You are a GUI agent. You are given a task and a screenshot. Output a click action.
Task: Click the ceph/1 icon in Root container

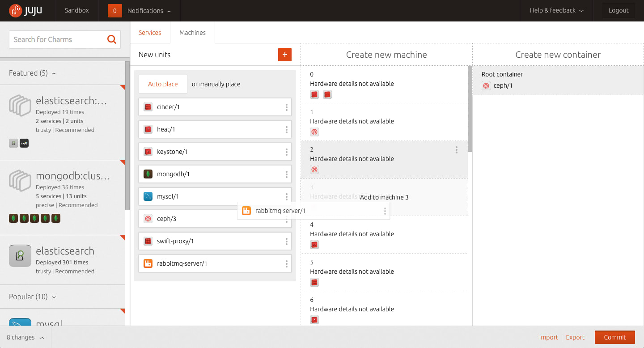coord(486,86)
